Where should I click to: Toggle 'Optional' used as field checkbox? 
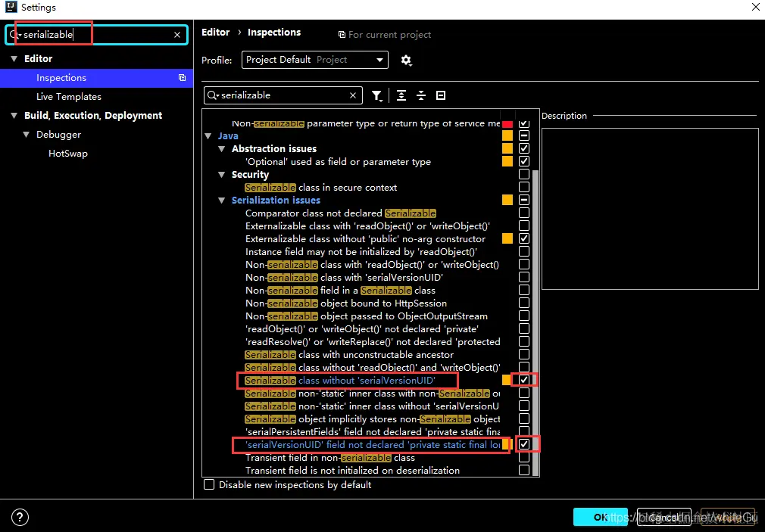pos(524,161)
